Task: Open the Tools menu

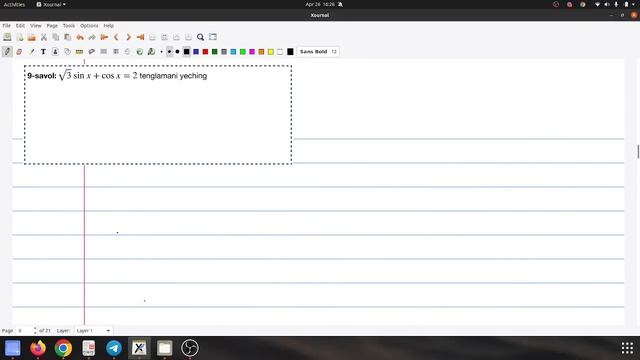Action: tap(69, 26)
